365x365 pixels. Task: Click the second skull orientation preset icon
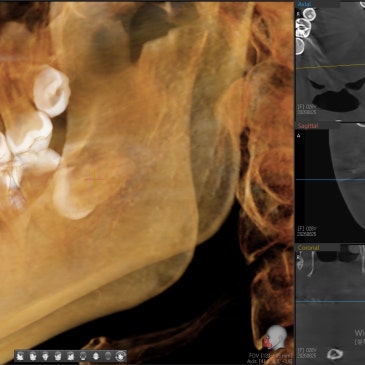point(33,356)
